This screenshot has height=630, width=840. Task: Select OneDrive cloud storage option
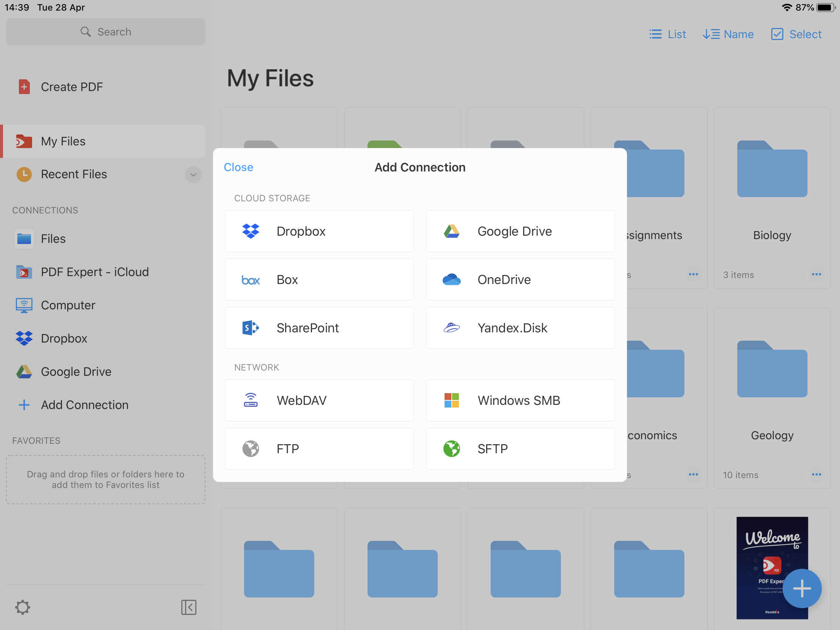(520, 279)
